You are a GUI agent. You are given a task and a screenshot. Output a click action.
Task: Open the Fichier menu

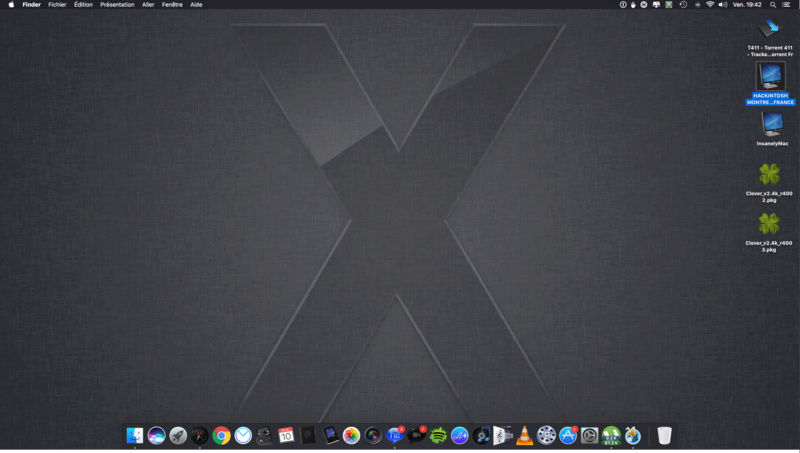click(57, 5)
